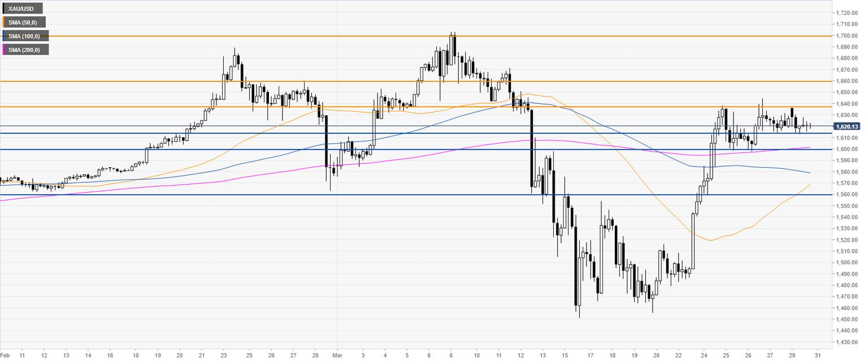Click the black XAU/USD color marker

tap(4, 9)
